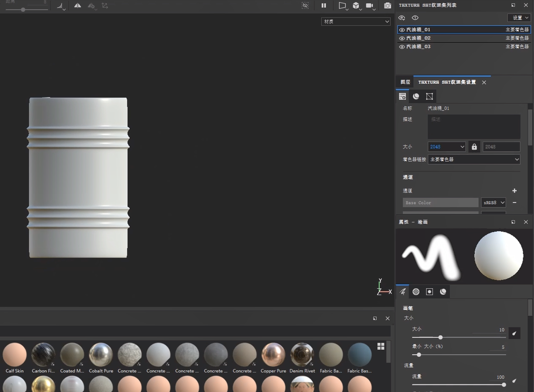This screenshot has width=534, height=392.
Task: Select the Copper Pure material thumbnail
Action: 273,355
